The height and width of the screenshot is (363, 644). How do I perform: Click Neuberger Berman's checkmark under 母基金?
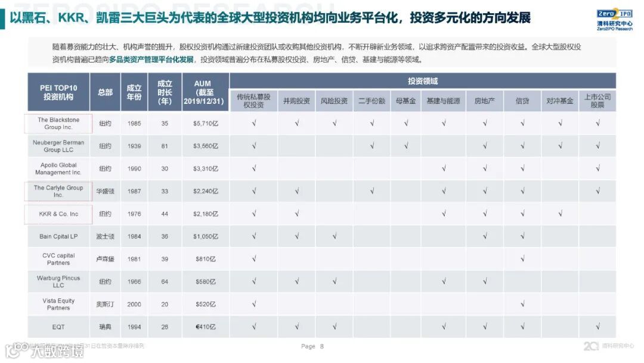point(406,146)
